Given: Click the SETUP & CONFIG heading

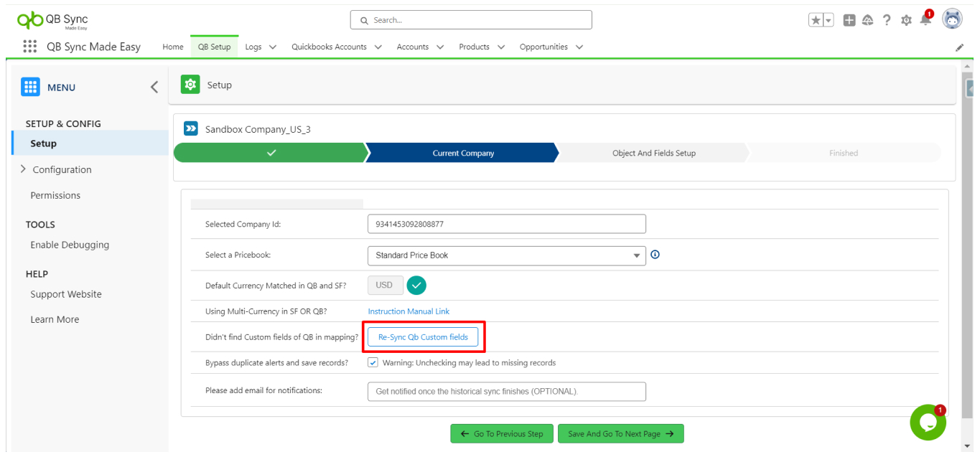Looking at the screenshot, I should [x=63, y=123].
